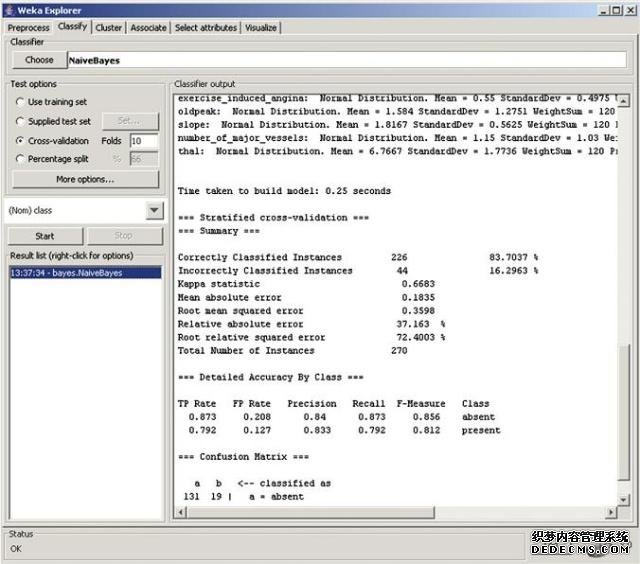The image size is (640, 564).
Task: Open the (Nom) class attribute dropdown
Action: (x=154, y=211)
